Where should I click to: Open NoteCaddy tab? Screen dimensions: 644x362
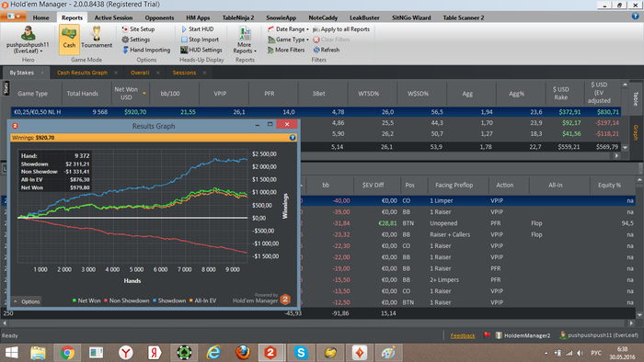click(323, 17)
